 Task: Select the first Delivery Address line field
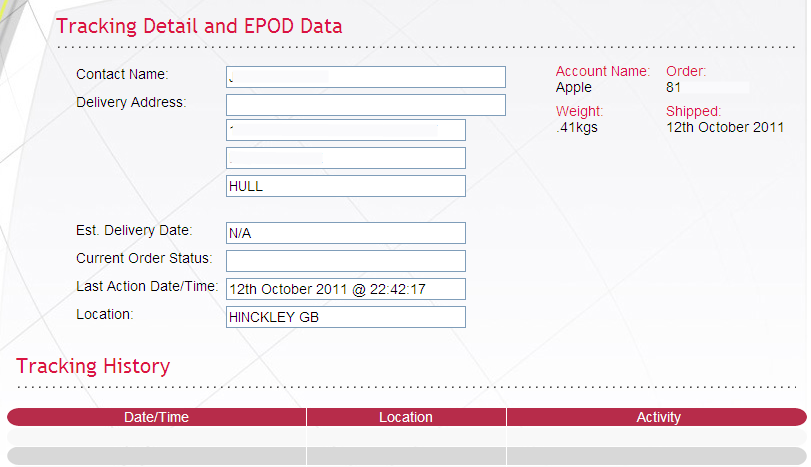tap(366, 105)
